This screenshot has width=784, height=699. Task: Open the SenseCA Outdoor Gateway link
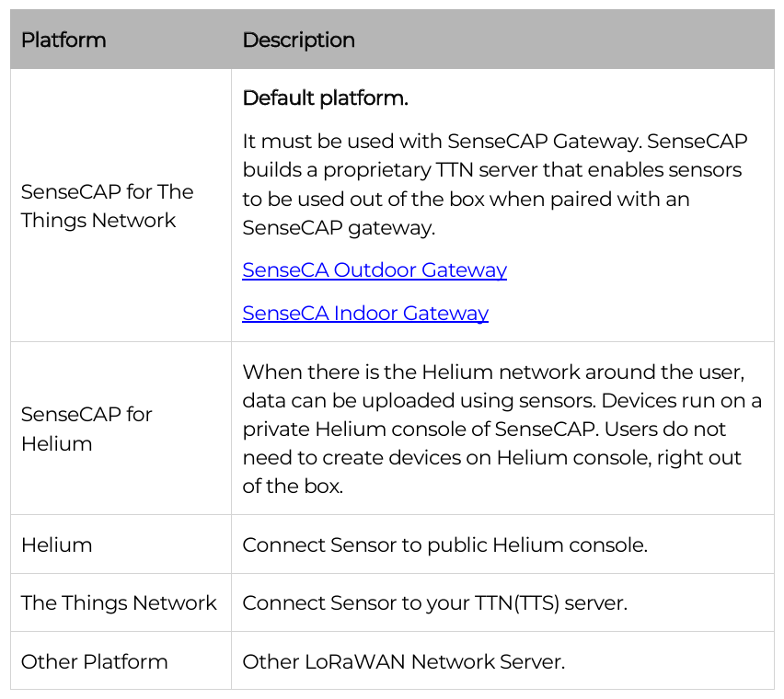tap(375, 270)
